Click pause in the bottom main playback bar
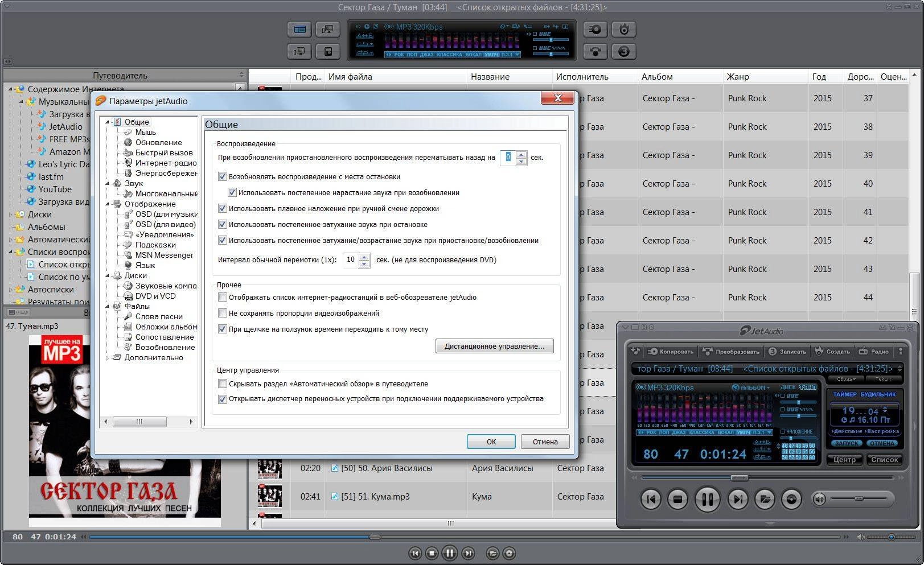924x565 pixels. (x=449, y=553)
